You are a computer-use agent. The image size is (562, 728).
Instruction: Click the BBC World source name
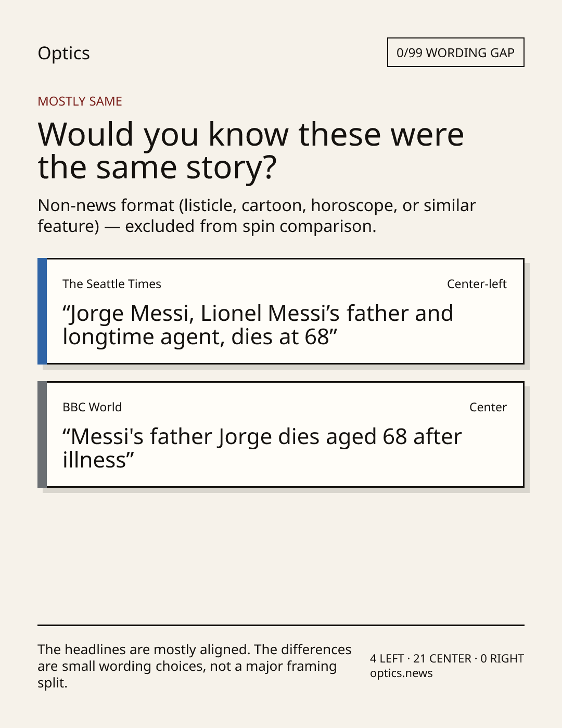pos(92,407)
